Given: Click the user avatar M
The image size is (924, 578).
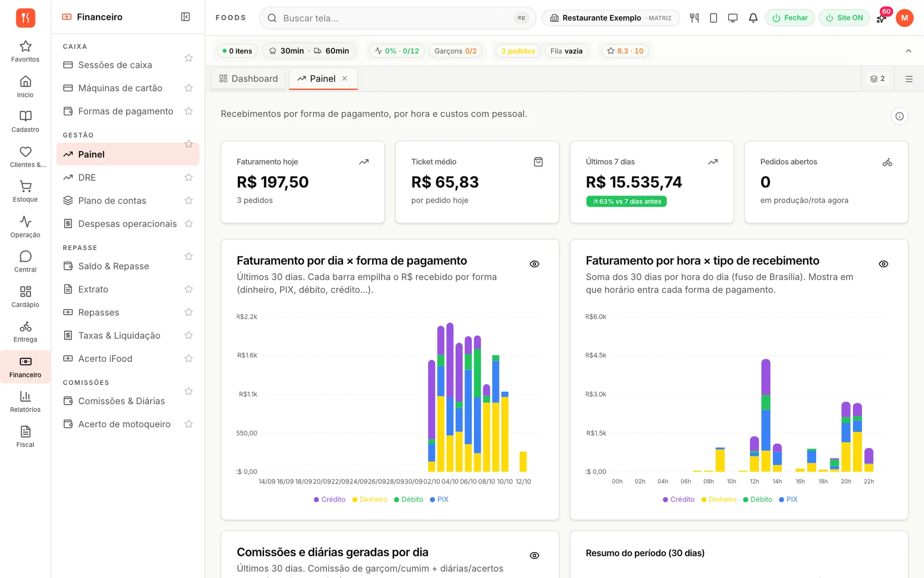Looking at the screenshot, I should (904, 18).
